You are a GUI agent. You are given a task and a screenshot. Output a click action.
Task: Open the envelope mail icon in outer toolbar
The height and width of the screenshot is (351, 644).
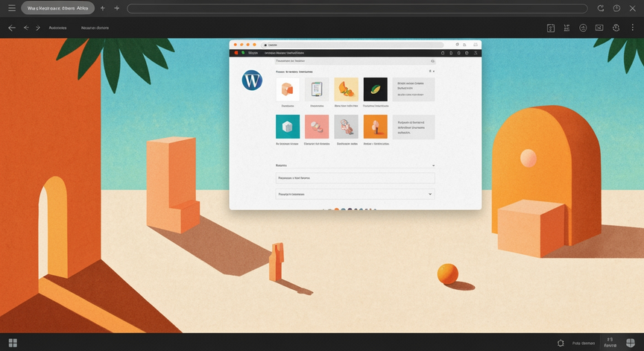(599, 28)
